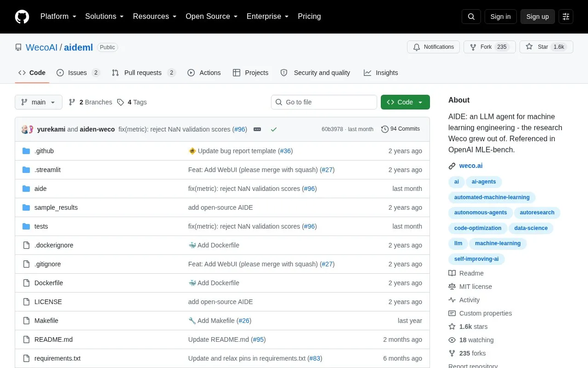The height and width of the screenshot is (368, 588).
Task: Open the MIT license link
Action: pos(470,287)
